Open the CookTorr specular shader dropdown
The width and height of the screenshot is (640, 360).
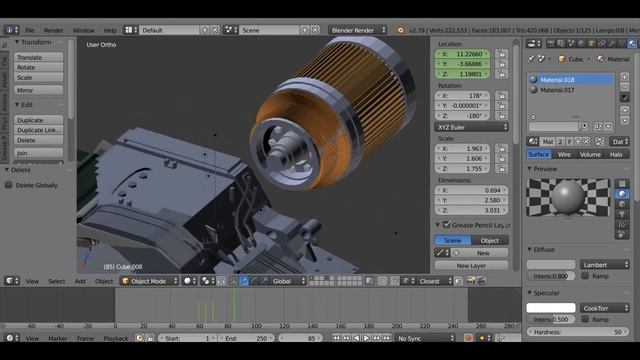click(x=604, y=308)
